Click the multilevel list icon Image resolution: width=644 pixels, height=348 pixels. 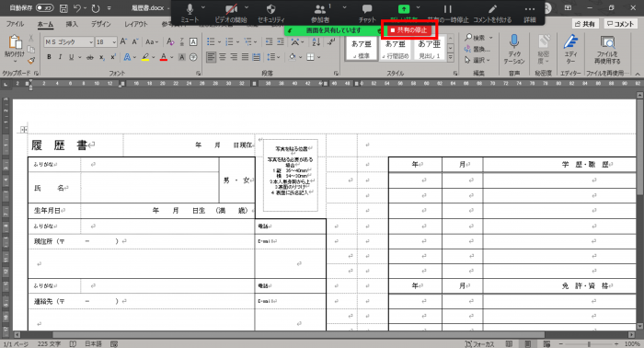(247, 42)
